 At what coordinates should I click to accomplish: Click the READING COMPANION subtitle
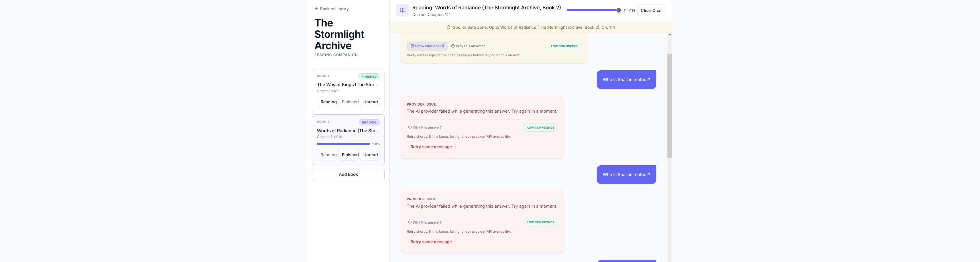336,55
